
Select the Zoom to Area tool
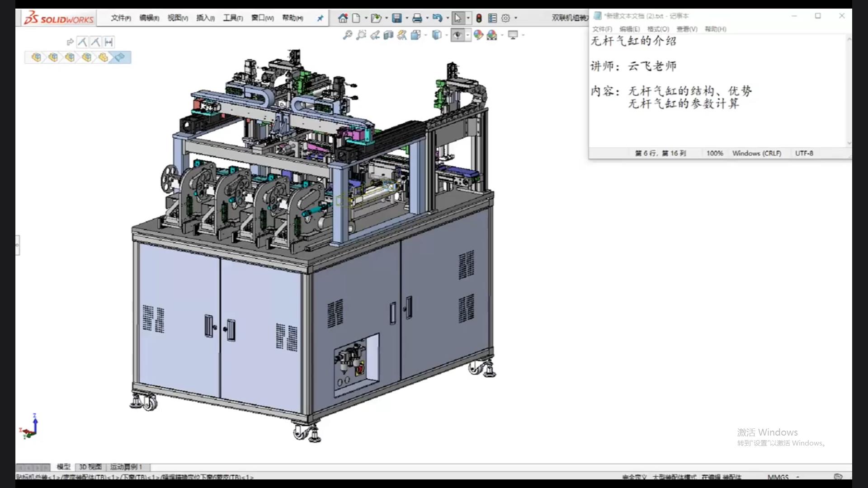coord(361,35)
